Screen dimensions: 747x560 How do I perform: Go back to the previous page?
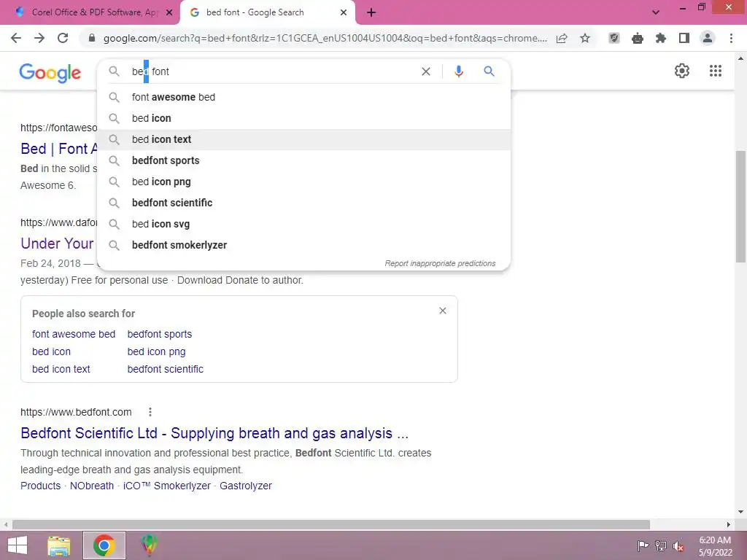click(16, 38)
